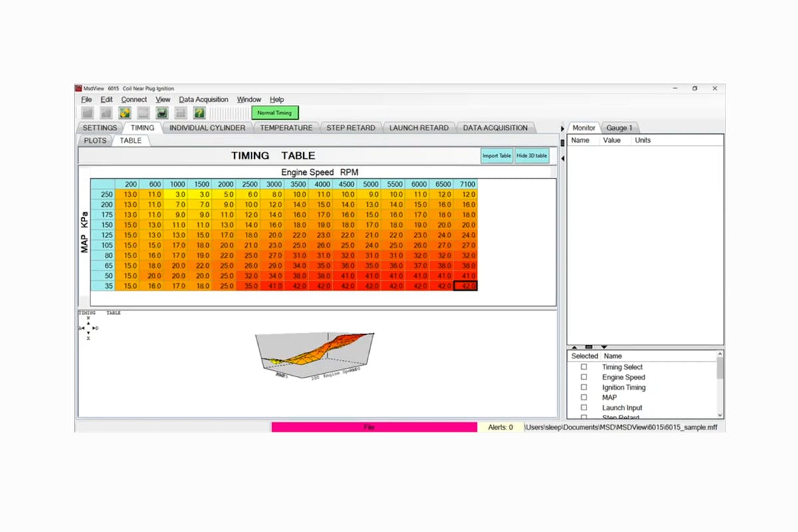Click the down arrow above the channel list
This screenshot has width=798, height=532.
[604, 346]
